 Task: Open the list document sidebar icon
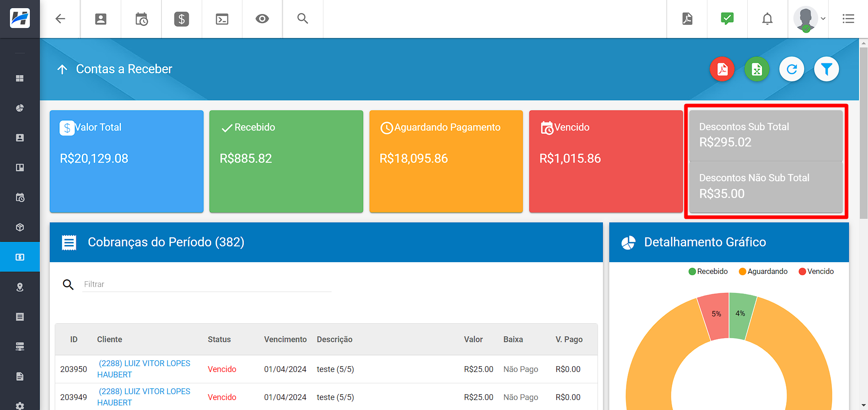tap(20, 317)
